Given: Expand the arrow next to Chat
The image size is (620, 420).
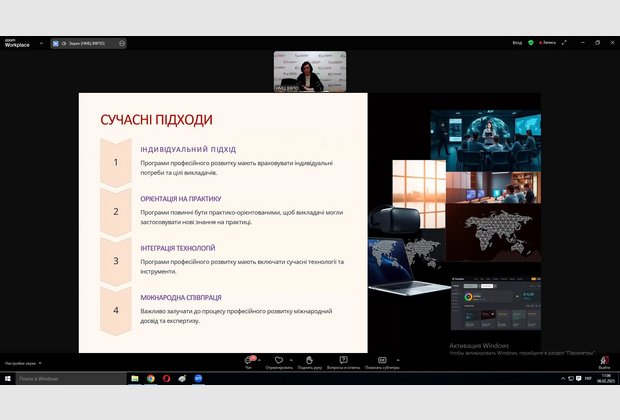Looking at the screenshot, I should pos(262,358).
